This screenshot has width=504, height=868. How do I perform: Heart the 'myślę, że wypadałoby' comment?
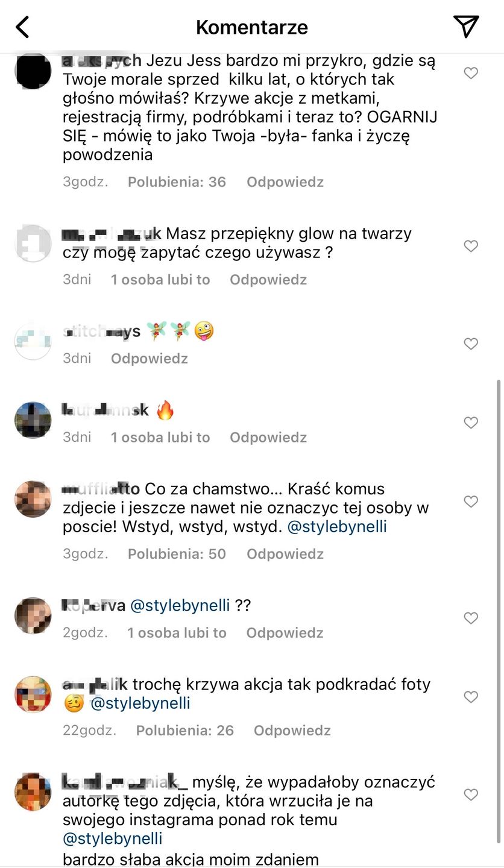pyautogui.click(x=471, y=794)
